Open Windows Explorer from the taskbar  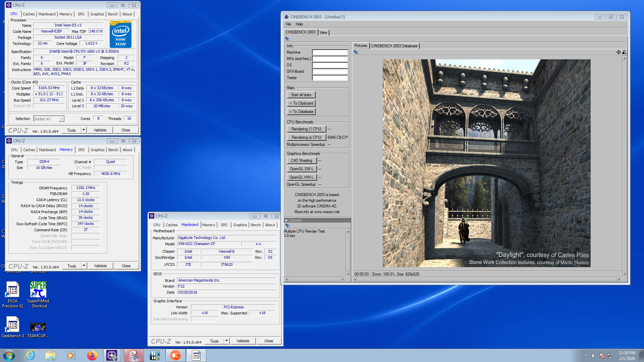click(x=51, y=355)
